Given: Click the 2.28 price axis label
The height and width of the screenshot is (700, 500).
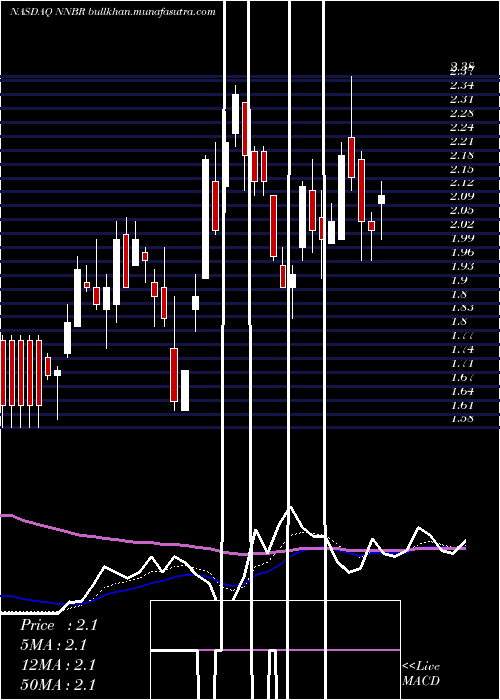Looking at the screenshot, I should [462, 113].
